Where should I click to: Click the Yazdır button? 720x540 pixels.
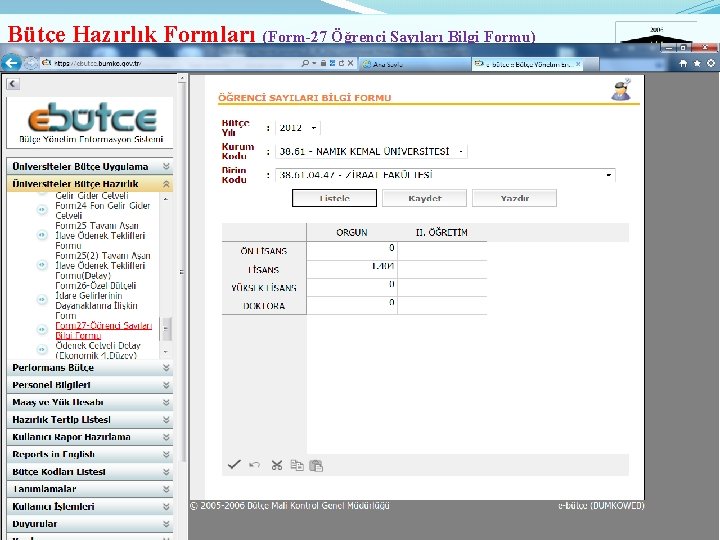coord(514,198)
